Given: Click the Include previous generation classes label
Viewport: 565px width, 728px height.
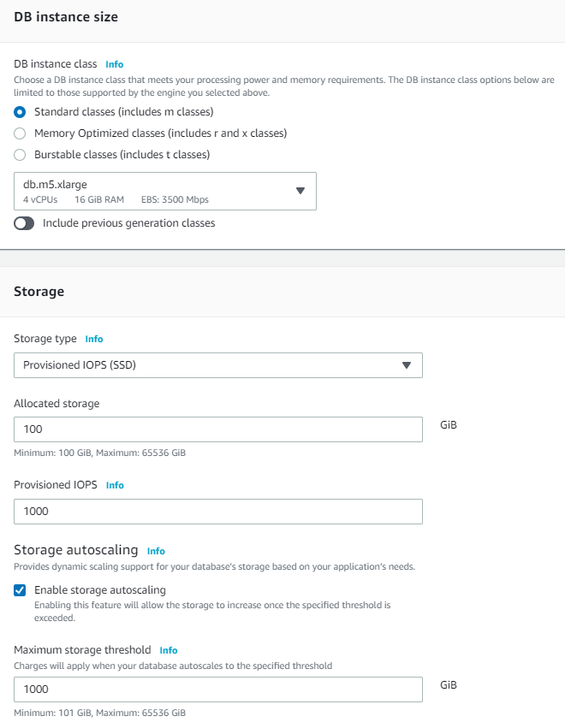Looking at the screenshot, I should [128, 223].
